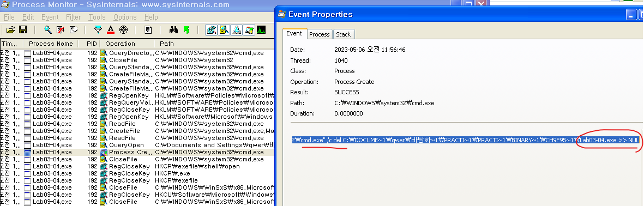
Task: Toggle Show Process and Thread Activity
Action: pyautogui.click(x=249, y=29)
